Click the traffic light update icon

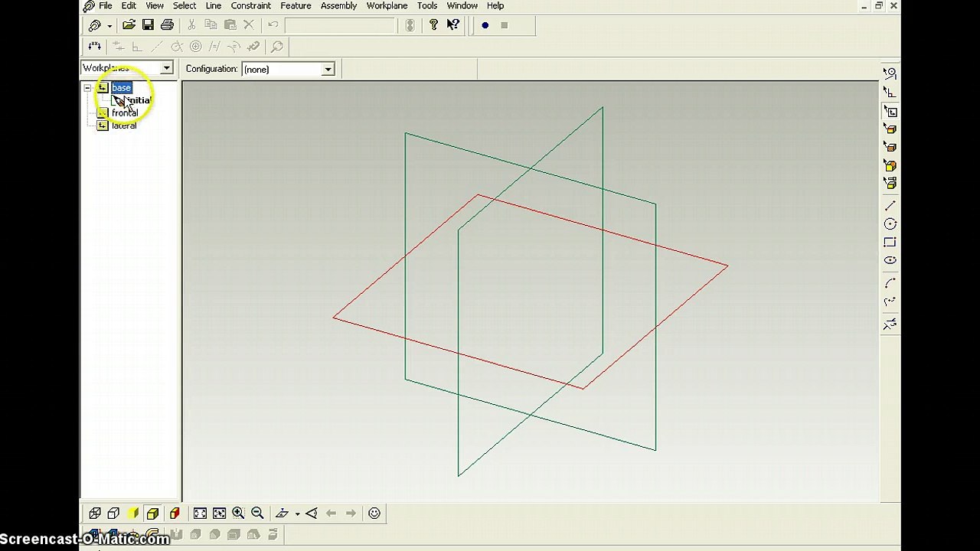coord(410,25)
